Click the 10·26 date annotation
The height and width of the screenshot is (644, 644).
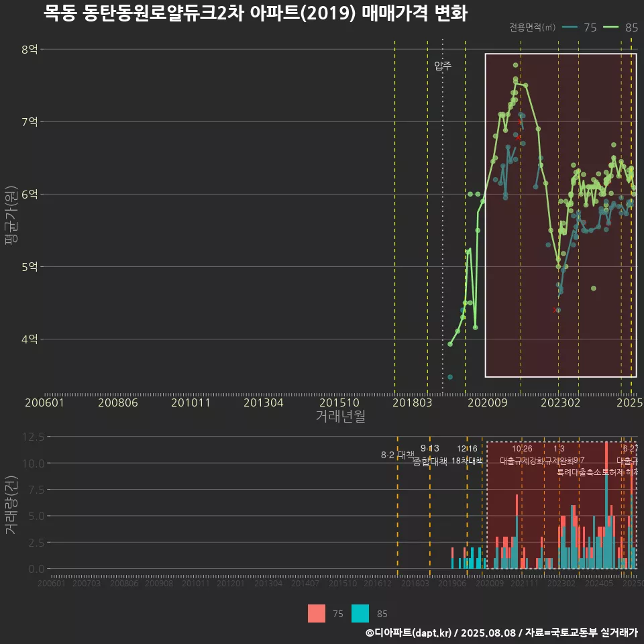522,449
